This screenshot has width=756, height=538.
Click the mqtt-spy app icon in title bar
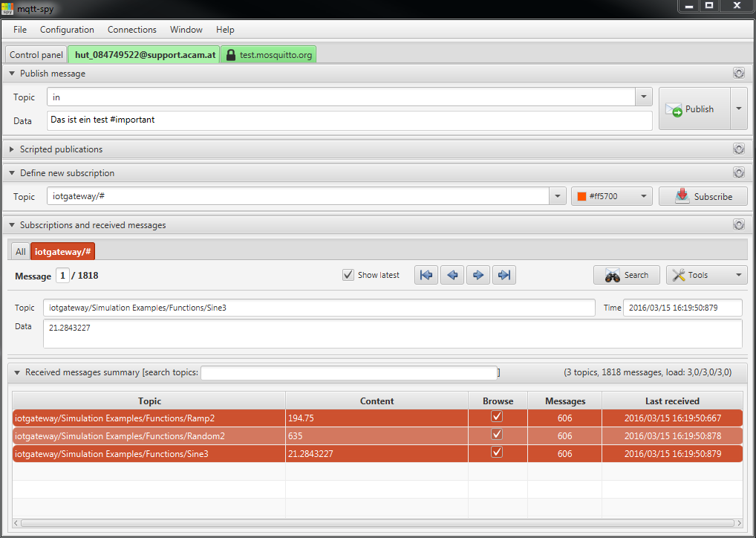pyautogui.click(x=7, y=8)
